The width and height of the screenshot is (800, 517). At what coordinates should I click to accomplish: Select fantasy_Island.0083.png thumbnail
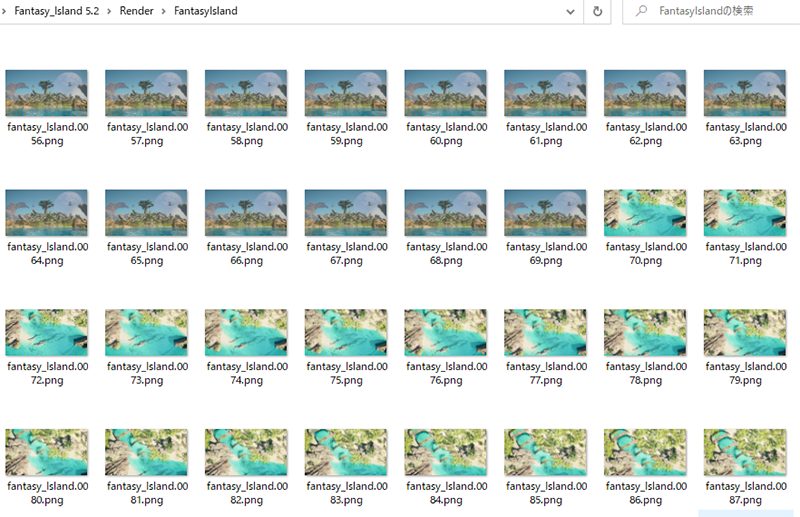click(345, 453)
